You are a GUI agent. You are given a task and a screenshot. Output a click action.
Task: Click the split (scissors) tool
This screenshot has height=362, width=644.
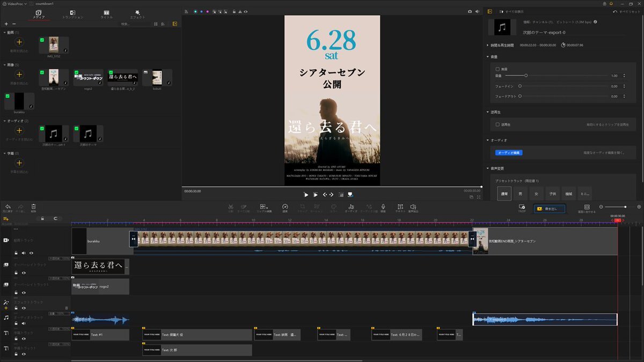click(x=230, y=207)
